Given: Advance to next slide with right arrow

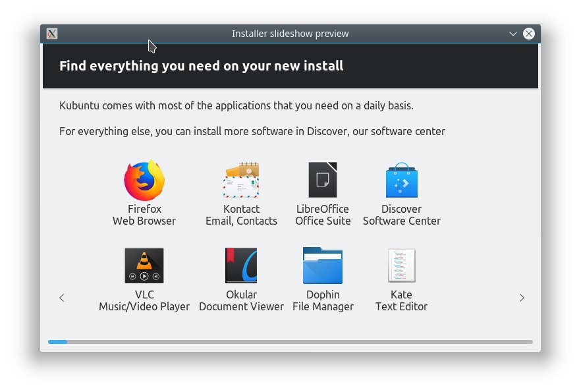Looking at the screenshot, I should pos(522,298).
